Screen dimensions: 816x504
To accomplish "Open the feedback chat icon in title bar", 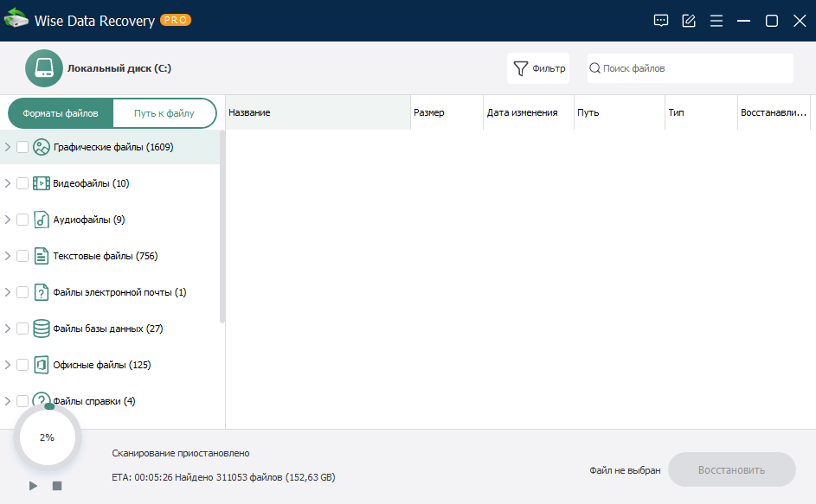I will coord(661,21).
